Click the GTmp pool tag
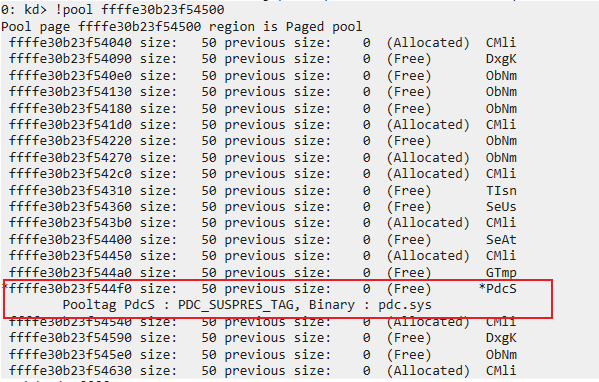 [x=501, y=272]
